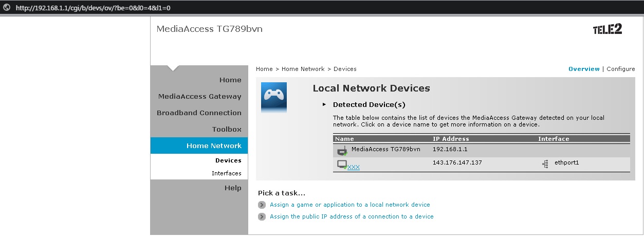Click the arrow icon before Assign the public IP
This screenshot has width=644, height=236.
[262, 216]
